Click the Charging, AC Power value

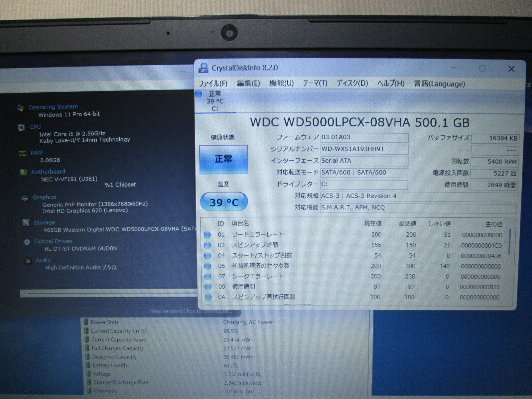coord(248,322)
